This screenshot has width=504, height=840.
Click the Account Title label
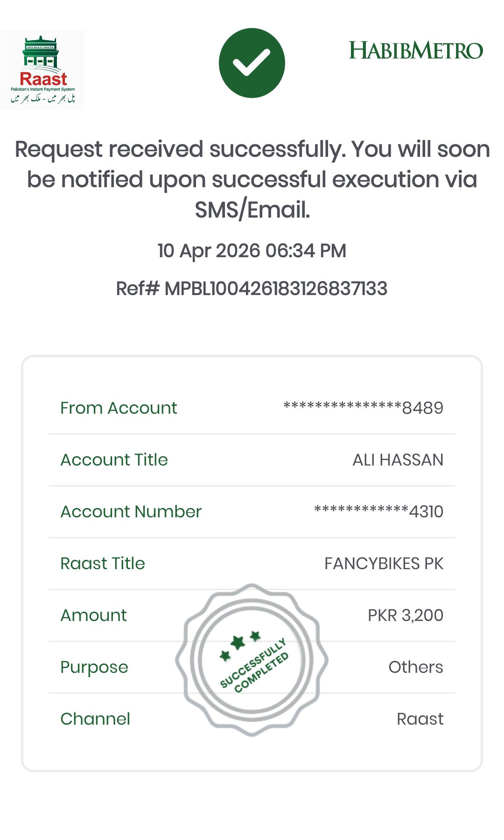pyautogui.click(x=114, y=460)
